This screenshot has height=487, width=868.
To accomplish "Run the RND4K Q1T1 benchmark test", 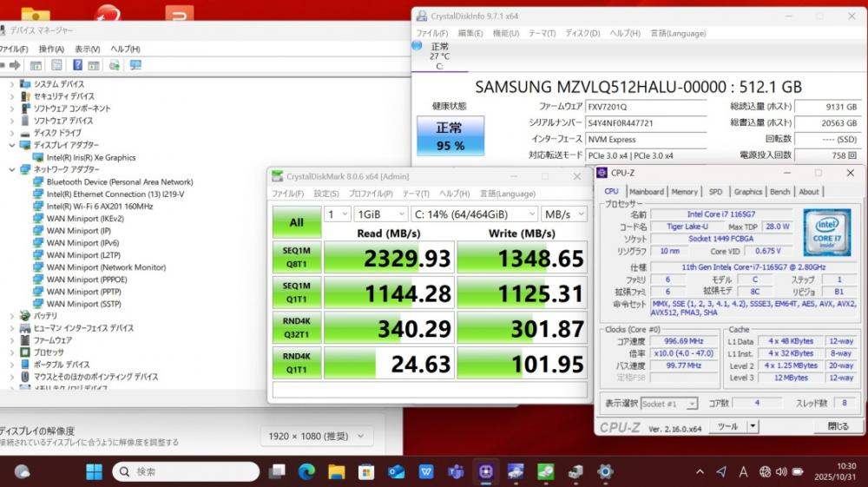I will (x=297, y=363).
